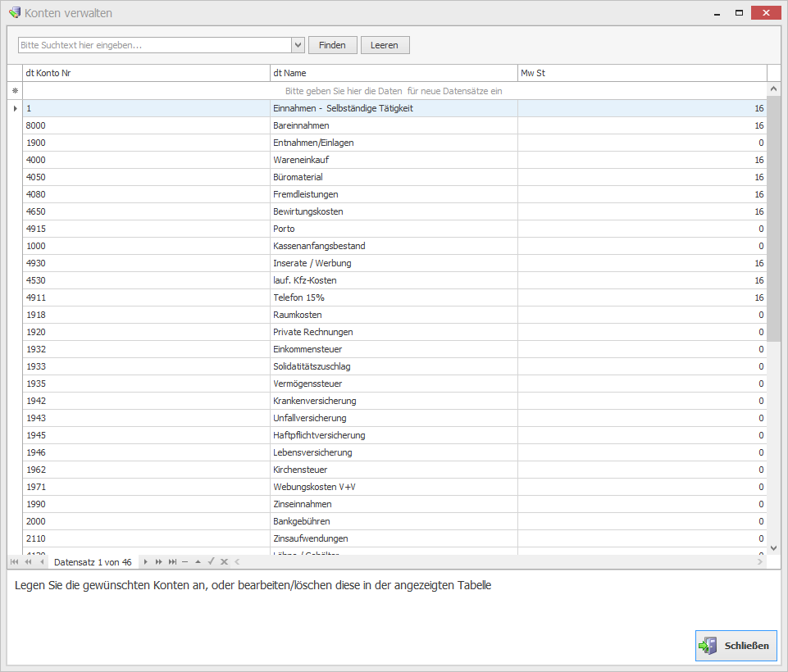Viewport: 788px width, 672px height.
Task: Sort by dt Konto Nr column header
Action: [x=146, y=73]
